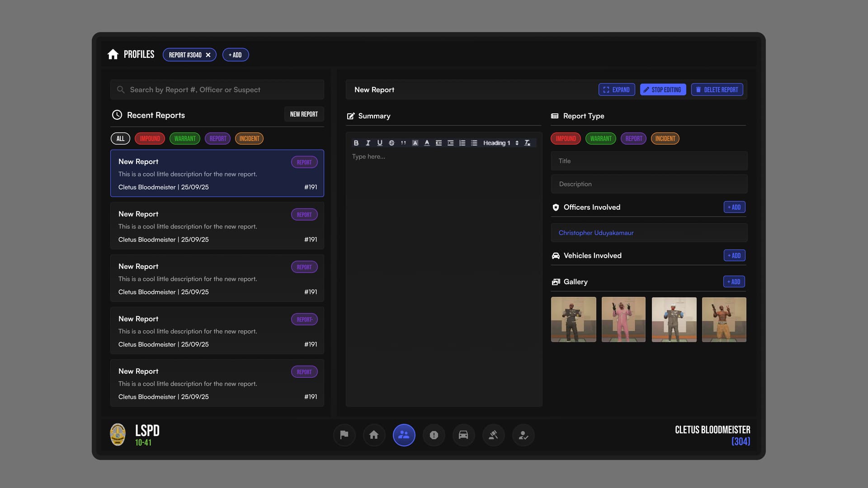Screen dimensions: 868x488
Task: Click the clear formatting icon
Action: click(527, 143)
